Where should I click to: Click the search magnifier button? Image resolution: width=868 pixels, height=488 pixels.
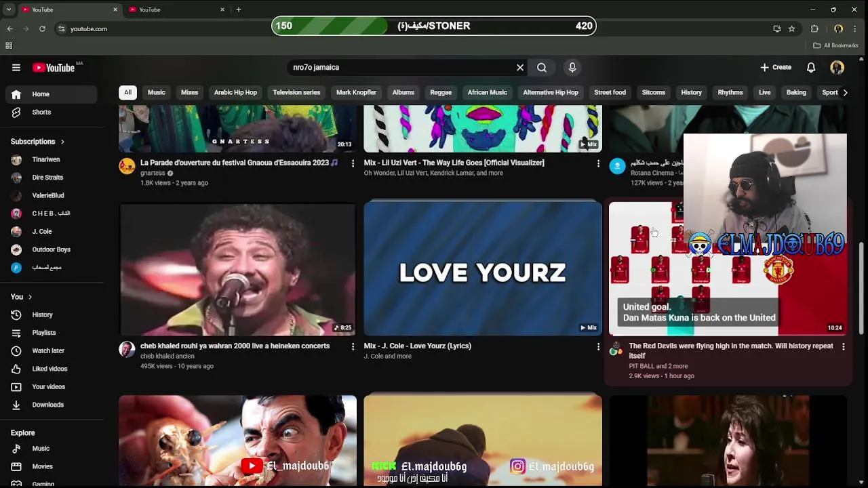coord(542,67)
